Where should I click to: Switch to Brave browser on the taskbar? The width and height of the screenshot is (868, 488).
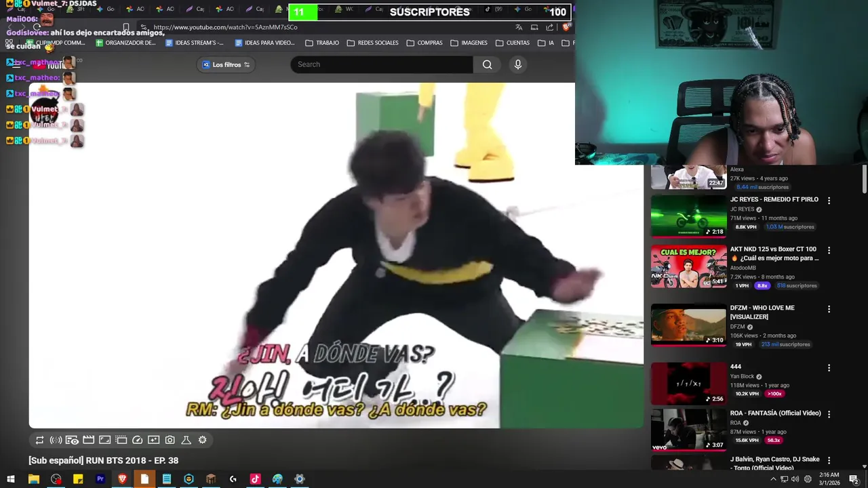(122, 479)
